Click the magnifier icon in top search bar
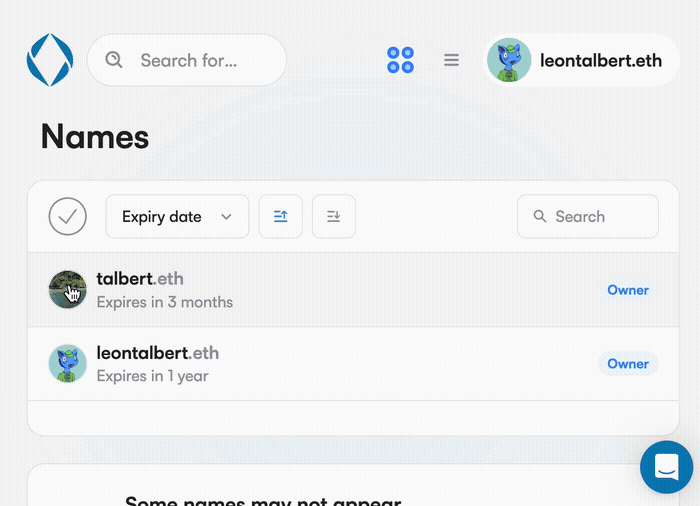 coord(114,60)
